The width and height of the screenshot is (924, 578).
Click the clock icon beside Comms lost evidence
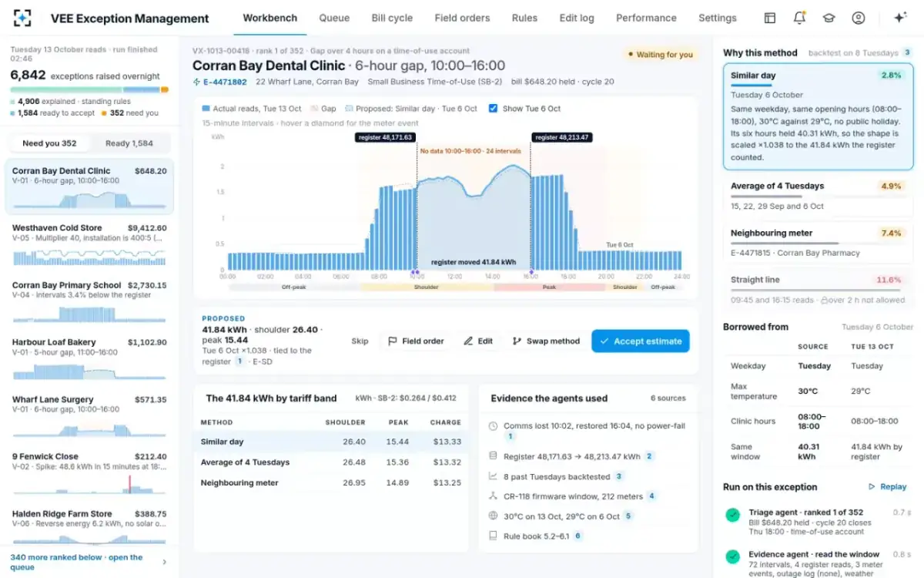tap(494, 426)
